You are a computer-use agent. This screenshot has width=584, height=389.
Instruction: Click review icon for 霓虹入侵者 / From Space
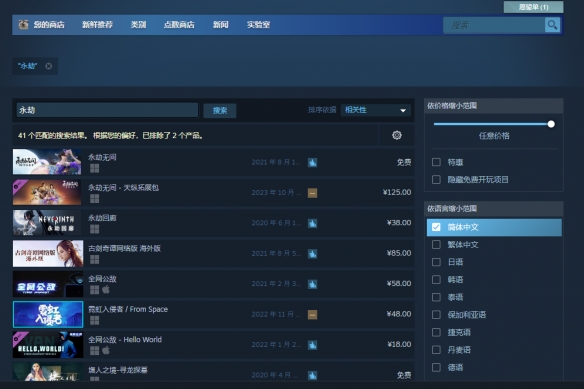pyautogui.click(x=312, y=315)
